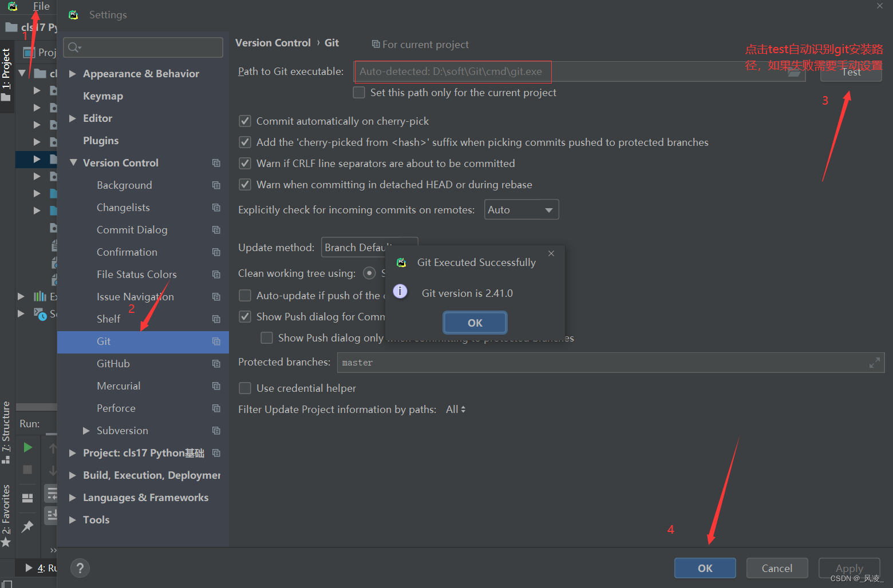Select Mercurial settings item
This screenshot has width=893, height=588.
pyautogui.click(x=118, y=386)
